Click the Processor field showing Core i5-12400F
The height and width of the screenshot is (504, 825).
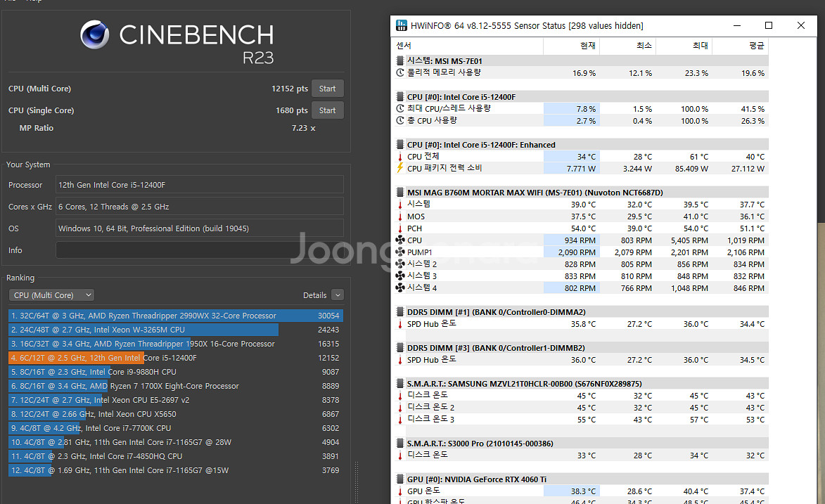coord(200,185)
